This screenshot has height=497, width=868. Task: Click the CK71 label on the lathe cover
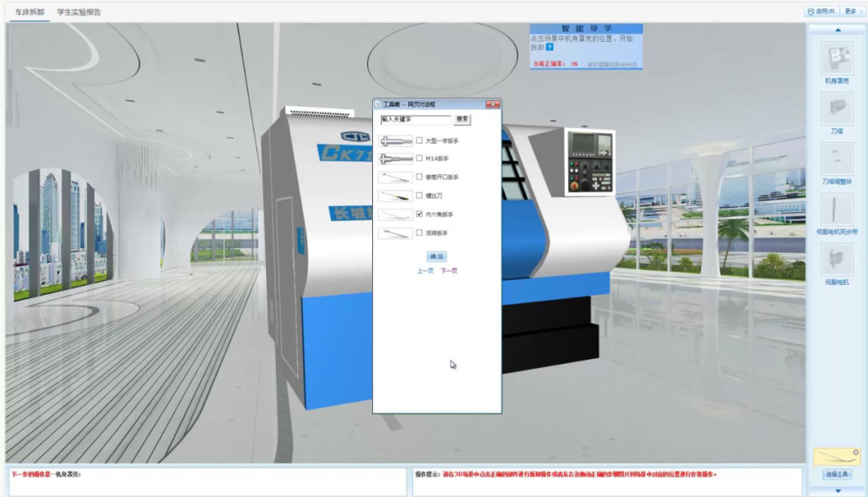347,152
